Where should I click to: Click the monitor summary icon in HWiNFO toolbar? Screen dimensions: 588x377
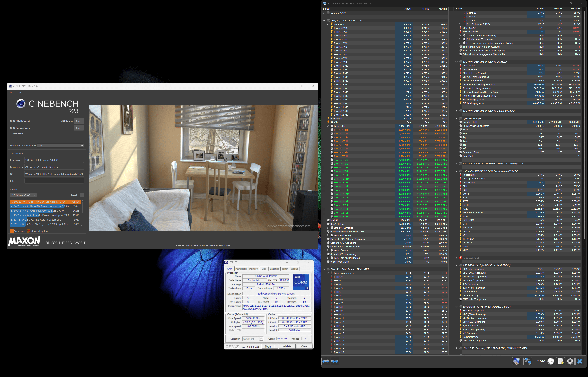pyautogui.click(x=517, y=361)
